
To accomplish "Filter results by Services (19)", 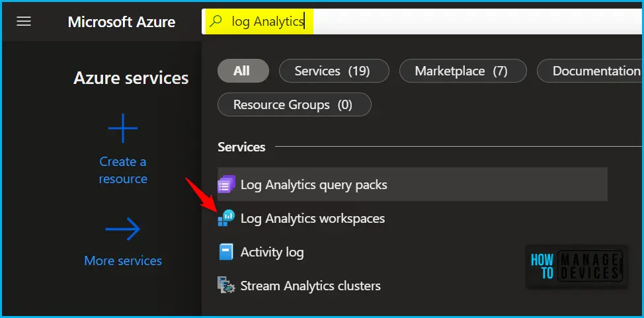I will (332, 71).
